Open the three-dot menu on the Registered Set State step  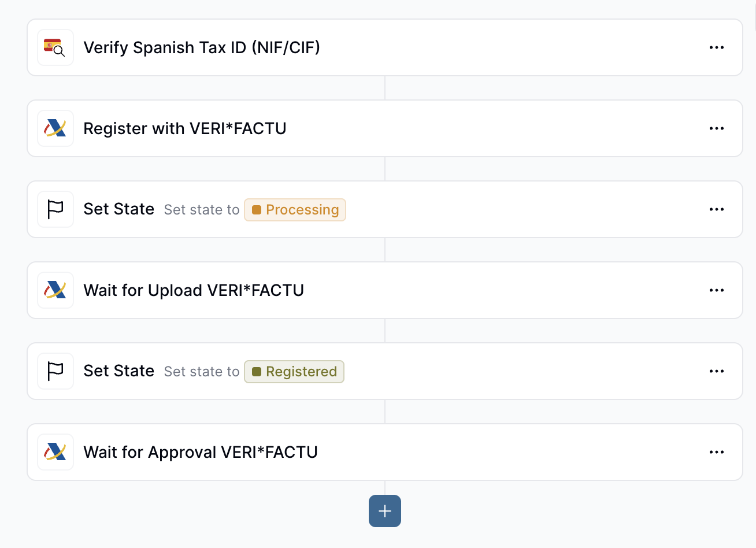(x=717, y=371)
